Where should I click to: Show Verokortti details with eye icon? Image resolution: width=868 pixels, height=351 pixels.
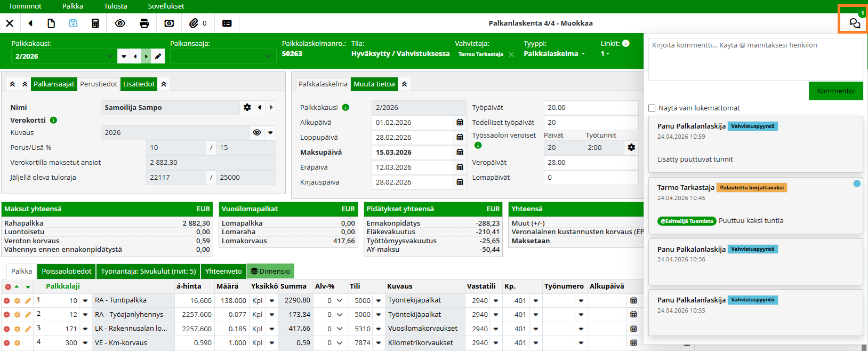click(257, 132)
